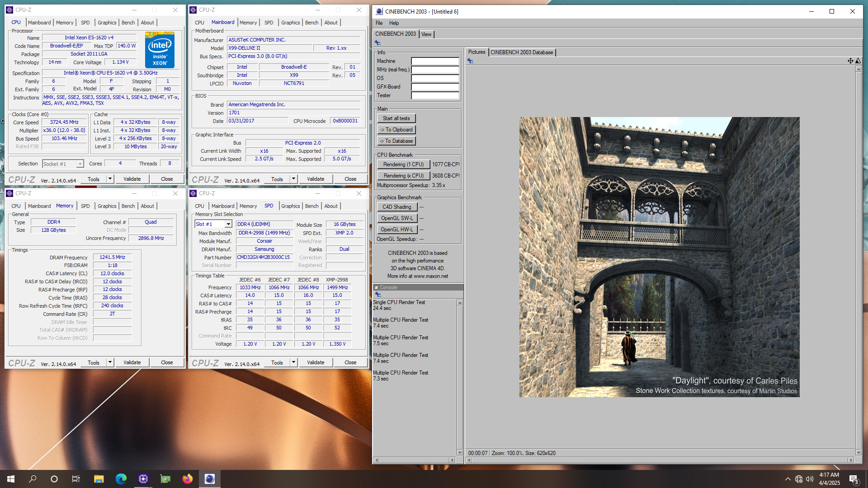
Task: Click Start all tests
Action: coord(396,118)
